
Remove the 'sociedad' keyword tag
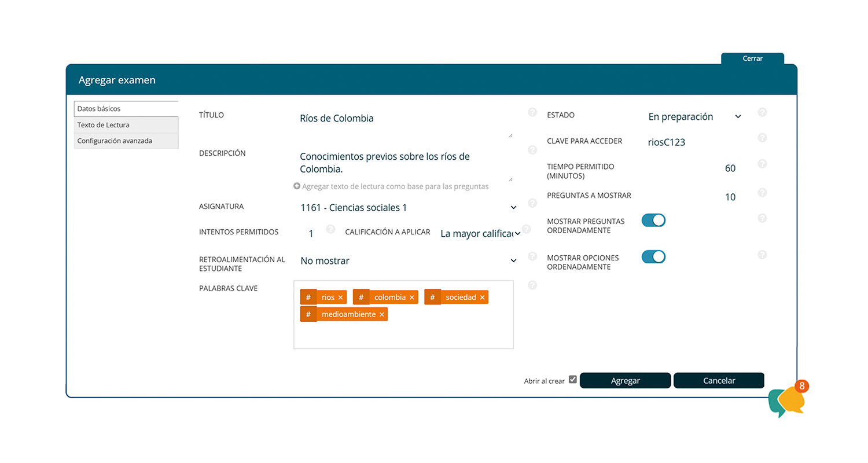(x=482, y=297)
